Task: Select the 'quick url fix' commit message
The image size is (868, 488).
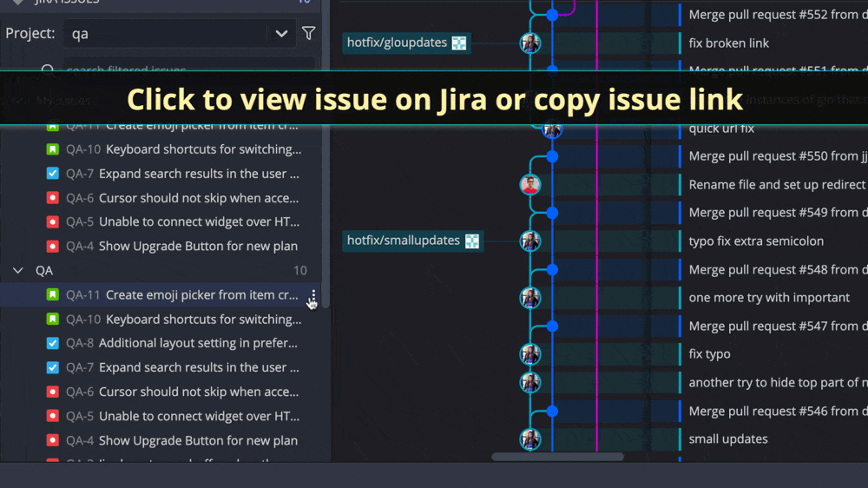Action: [x=721, y=129]
